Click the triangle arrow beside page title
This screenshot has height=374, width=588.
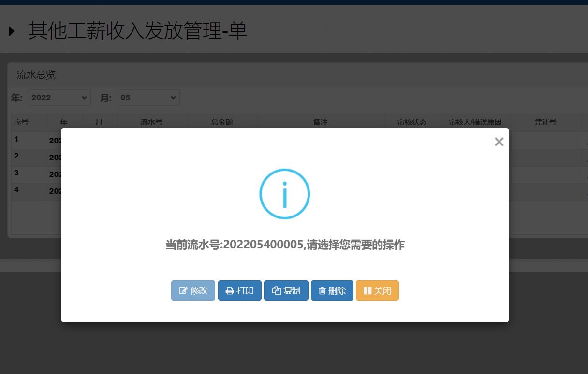tap(12, 31)
